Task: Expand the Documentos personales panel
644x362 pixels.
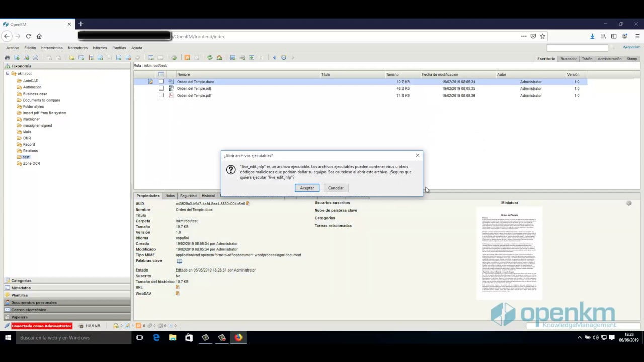Action: click(67, 302)
